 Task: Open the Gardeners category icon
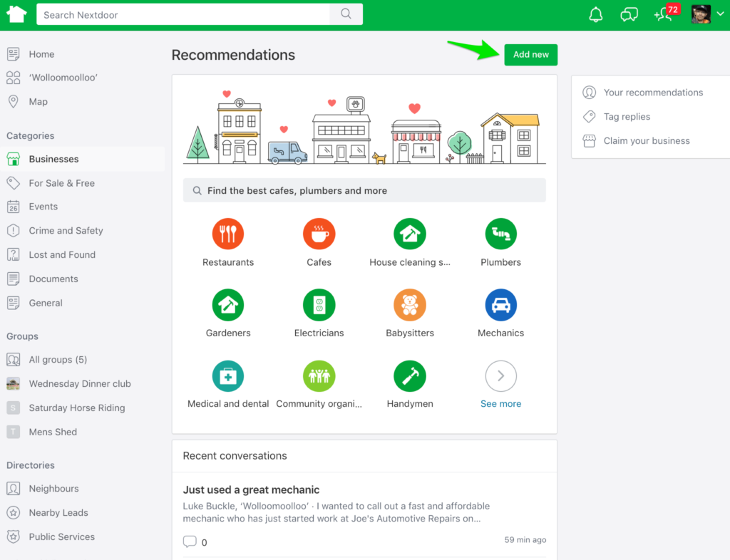(228, 305)
